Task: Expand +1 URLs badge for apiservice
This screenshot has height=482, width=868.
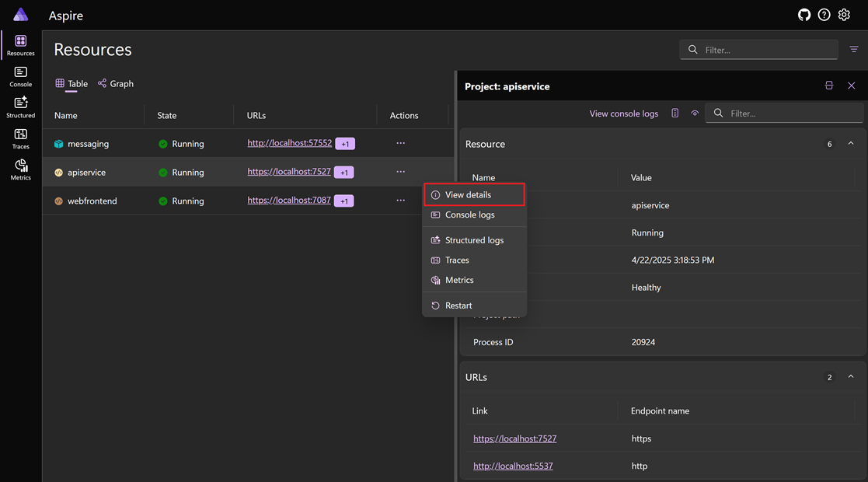Action: click(x=343, y=173)
